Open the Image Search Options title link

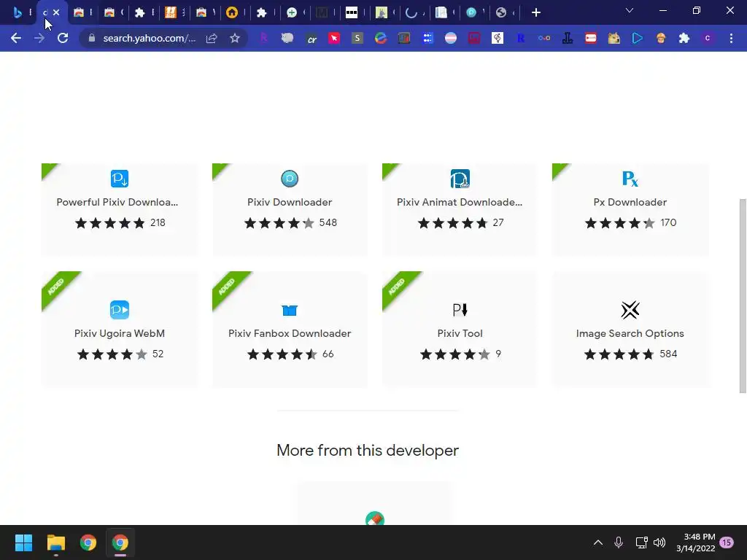(630, 333)
